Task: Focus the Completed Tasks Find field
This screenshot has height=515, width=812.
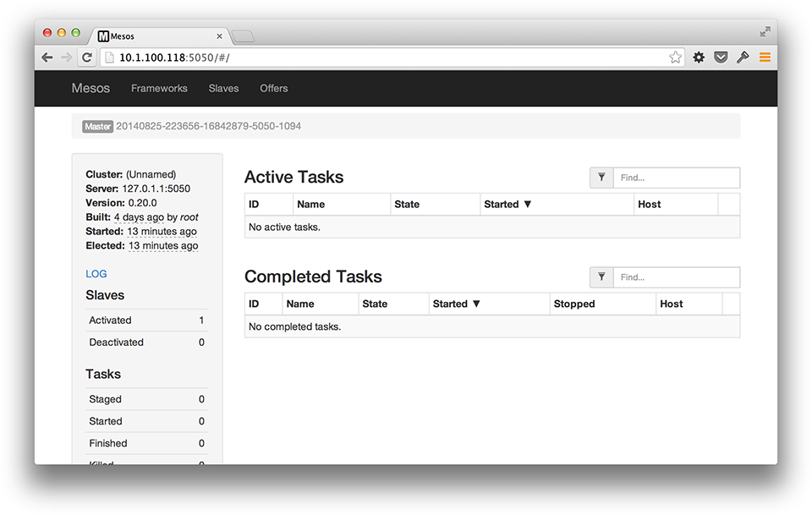Action: (677, 277)
